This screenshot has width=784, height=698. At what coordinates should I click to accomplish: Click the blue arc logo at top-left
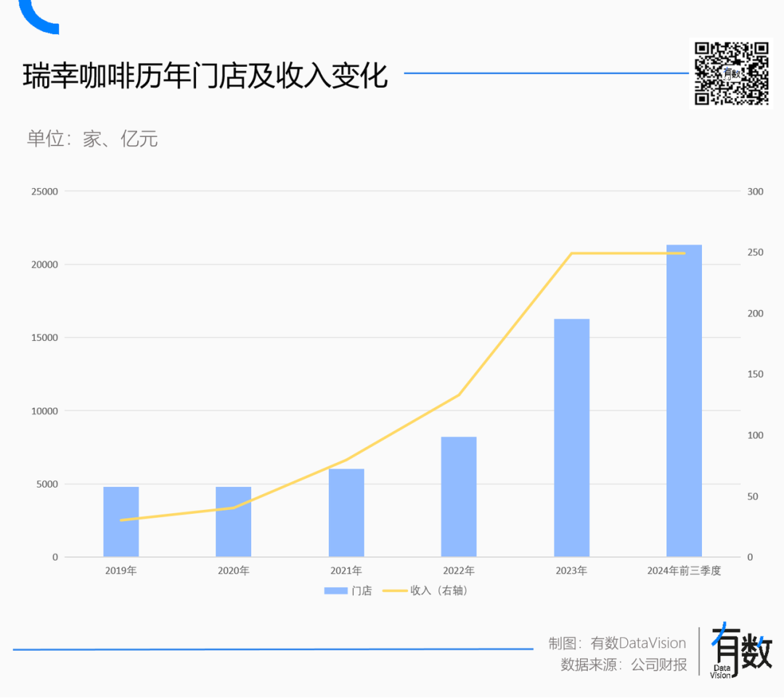tap(38, 17)
